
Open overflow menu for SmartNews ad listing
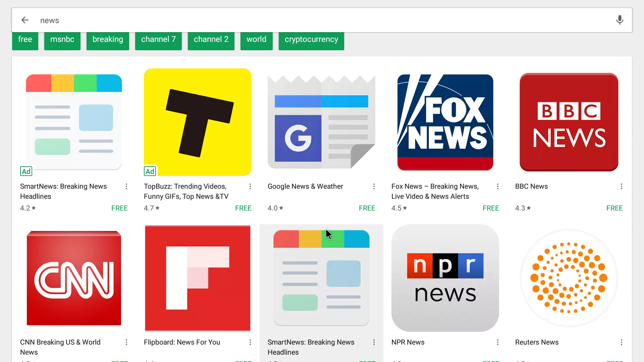(x=126, y=186)
